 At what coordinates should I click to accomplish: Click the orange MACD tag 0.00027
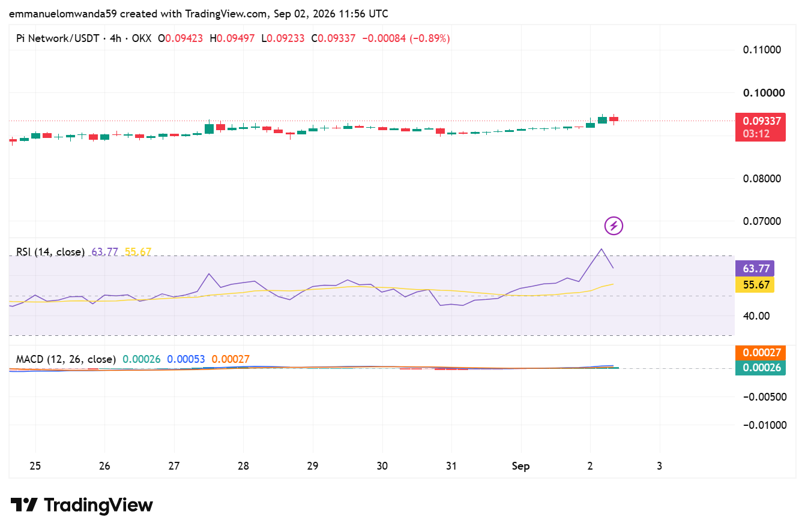pyautogui.click(x=761, y=353)
